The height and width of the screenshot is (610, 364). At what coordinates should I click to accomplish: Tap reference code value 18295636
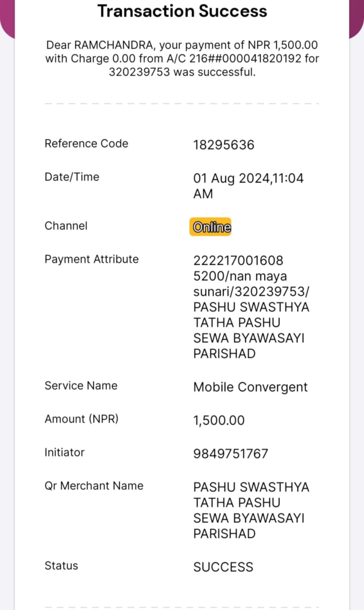click(x=224, y=145)
